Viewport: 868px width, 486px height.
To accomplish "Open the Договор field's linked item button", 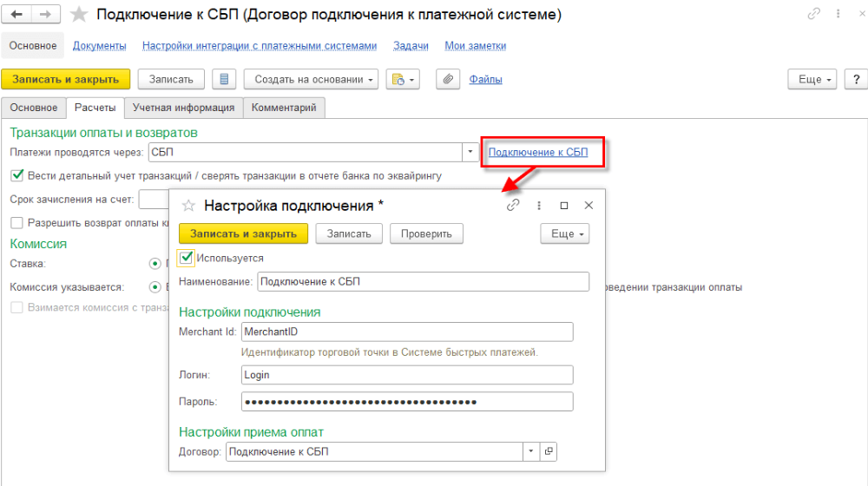I will point(549,451).
